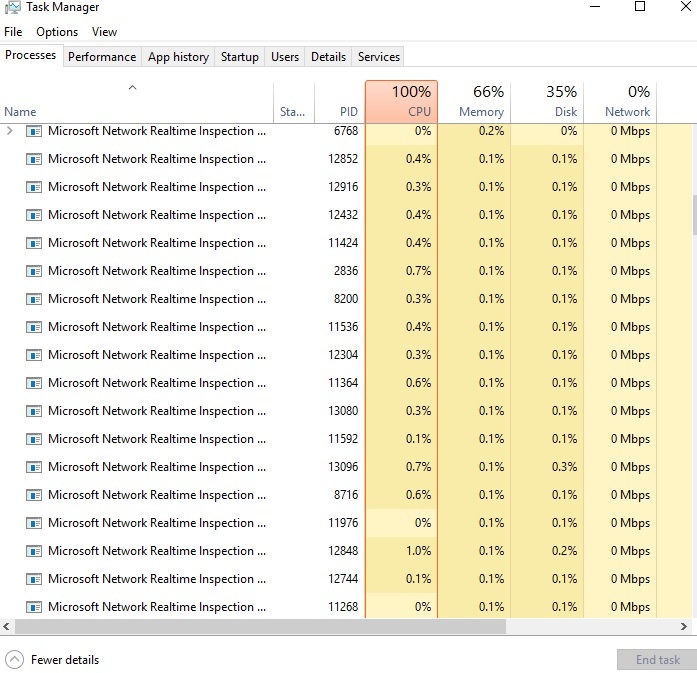The height and width of the screenshot is (673, 697).
Task: Click the End task button
Action: click(x=657, y=660)
